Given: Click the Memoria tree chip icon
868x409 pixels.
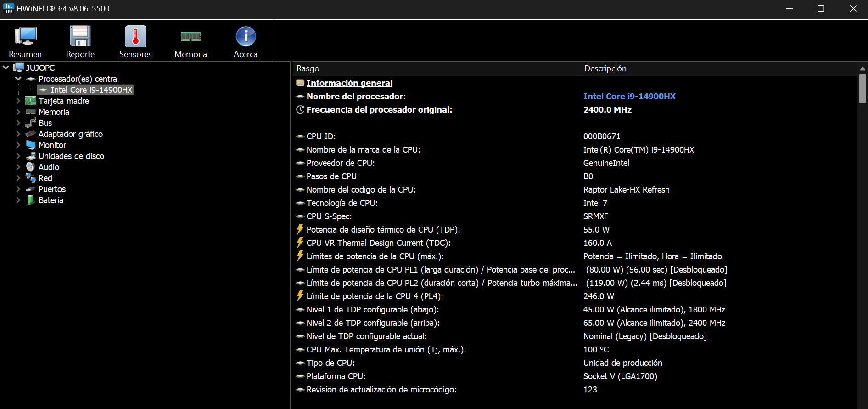Looking at the screenshot, I should pyautogui.click(x=31, y=112).
